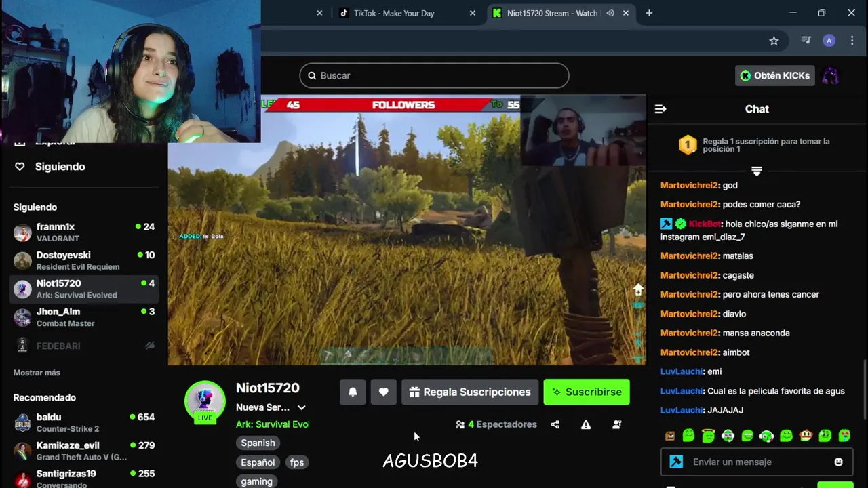Viewport: 868px width, 488px height.
Task: Click the Chat panel header title
Action: click(x=757, y=109)
